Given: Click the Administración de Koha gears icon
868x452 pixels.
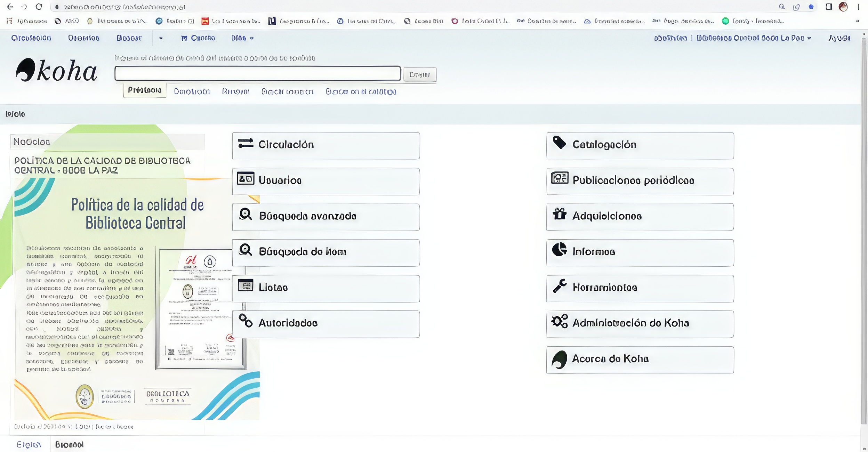Looking at the screenshot, I should [560, 321].
